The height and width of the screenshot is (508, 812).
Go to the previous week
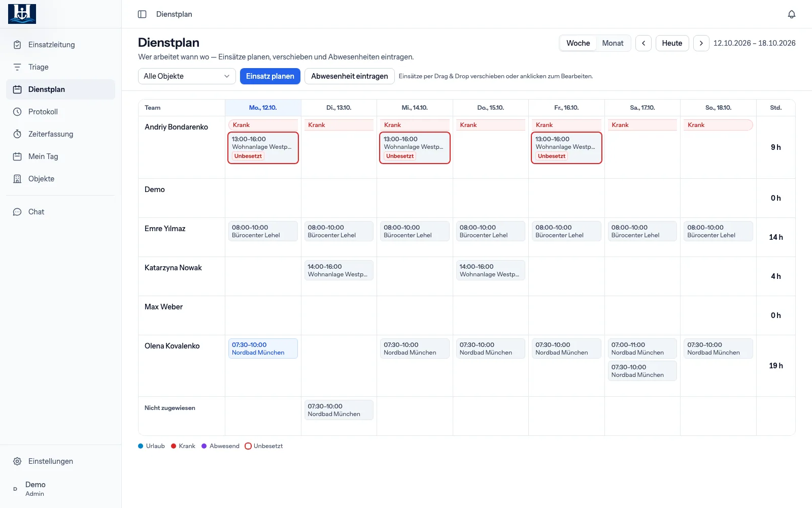pos(644,43)
